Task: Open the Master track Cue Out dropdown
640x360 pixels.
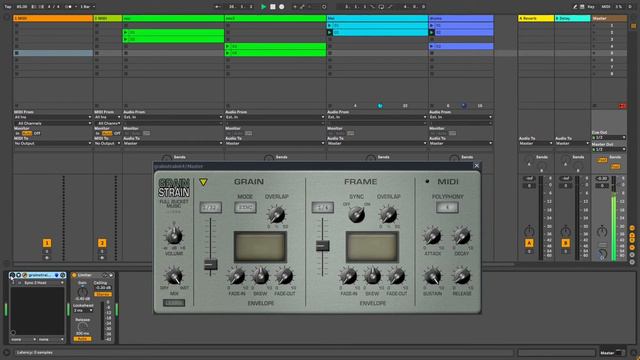Action: pyautogui.click(x=609, y=138)
